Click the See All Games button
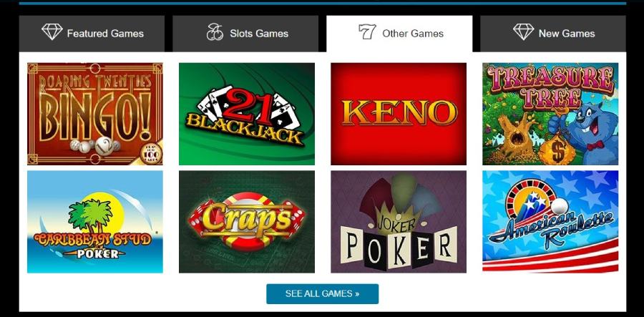Screen dimensions: 644x317 pyautogui.click(x=323, y=294)
